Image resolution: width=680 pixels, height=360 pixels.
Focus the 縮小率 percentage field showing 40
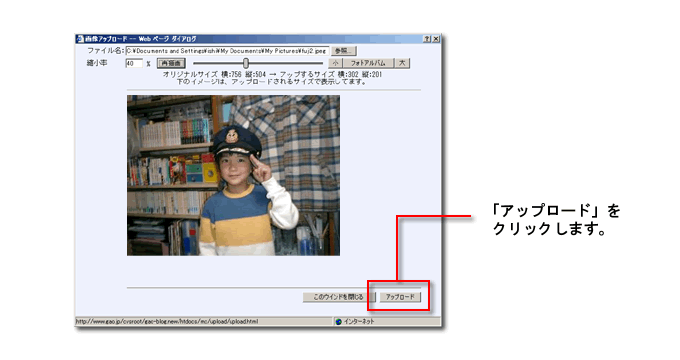click(x=134, y=63)
